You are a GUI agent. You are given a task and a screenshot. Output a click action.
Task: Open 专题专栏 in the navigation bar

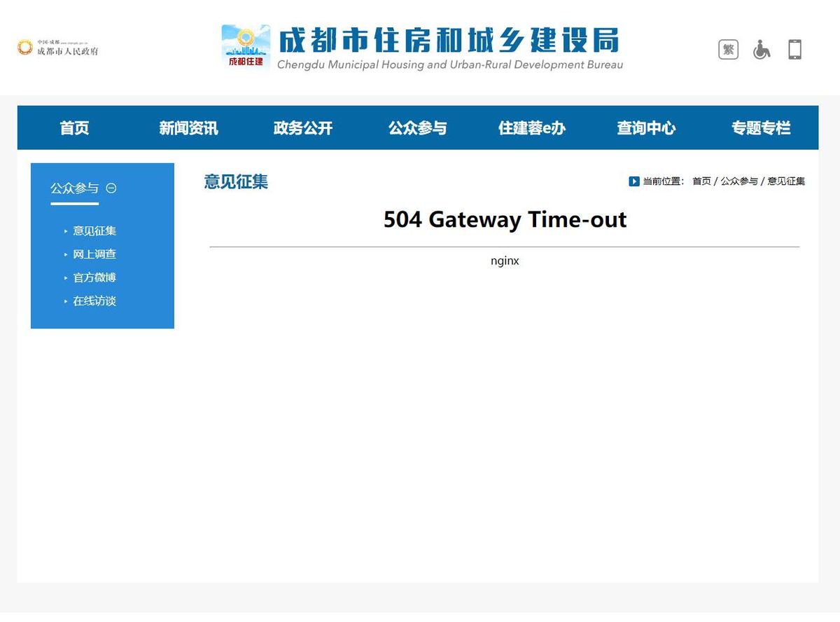[760, 128]
